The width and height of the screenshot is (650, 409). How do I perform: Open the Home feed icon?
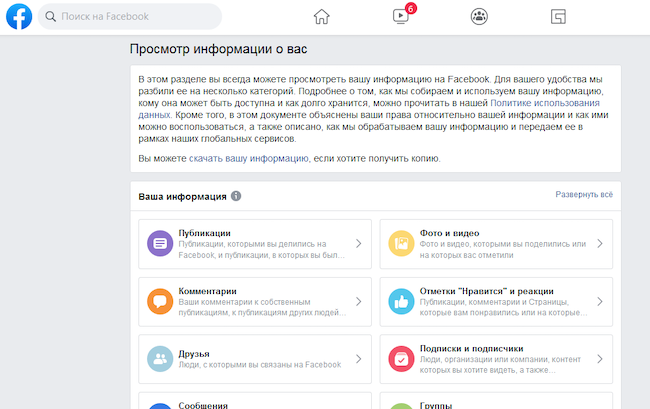(321, 17)
